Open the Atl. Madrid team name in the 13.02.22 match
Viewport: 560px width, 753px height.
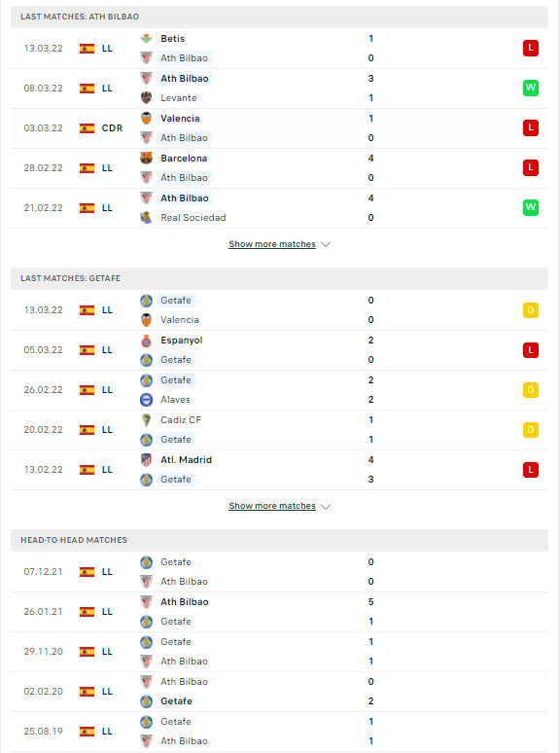(187, 460)
